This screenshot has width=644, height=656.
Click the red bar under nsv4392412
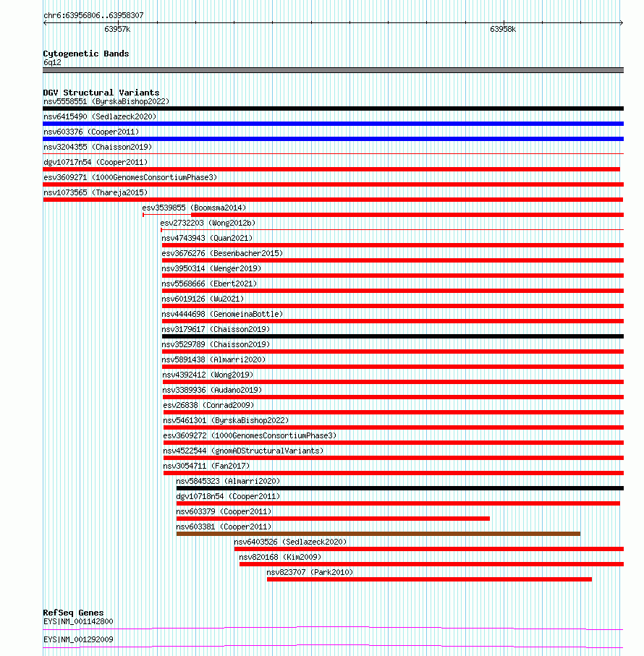(394, 382)
